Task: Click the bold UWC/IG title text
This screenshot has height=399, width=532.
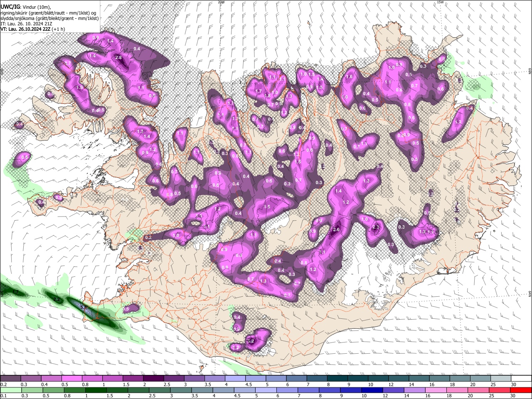Action: 10,7
